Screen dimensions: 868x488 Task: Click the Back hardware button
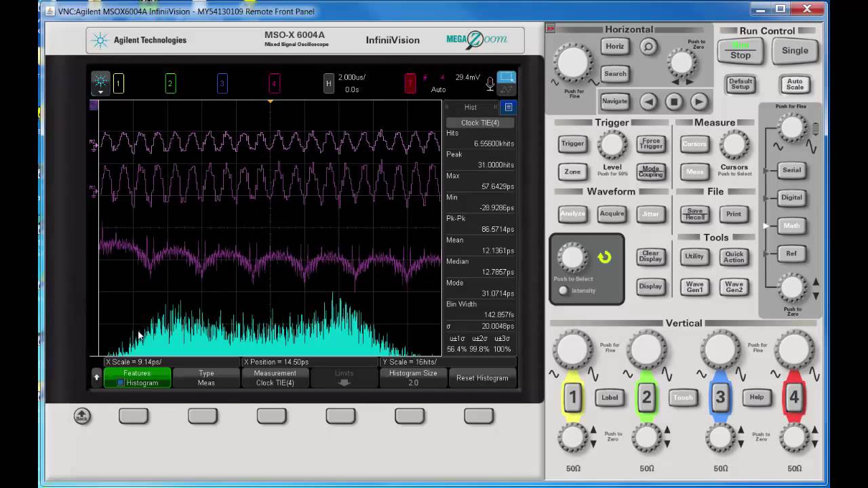(x=82, y=416)
